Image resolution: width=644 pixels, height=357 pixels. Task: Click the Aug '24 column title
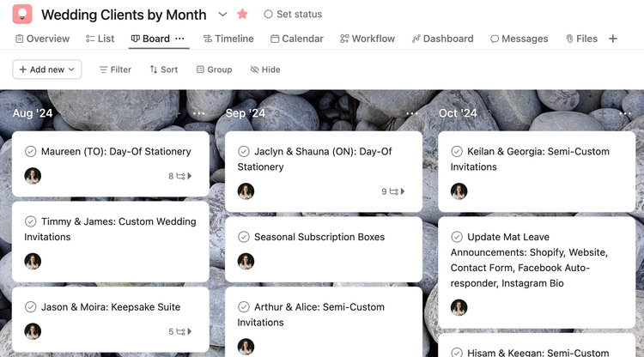coord(33,113)
